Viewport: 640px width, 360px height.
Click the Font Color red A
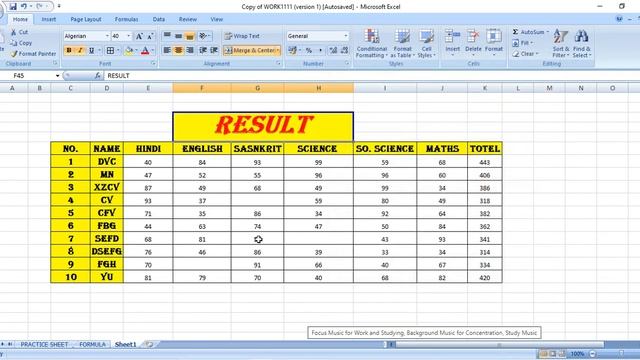point(145,51)
